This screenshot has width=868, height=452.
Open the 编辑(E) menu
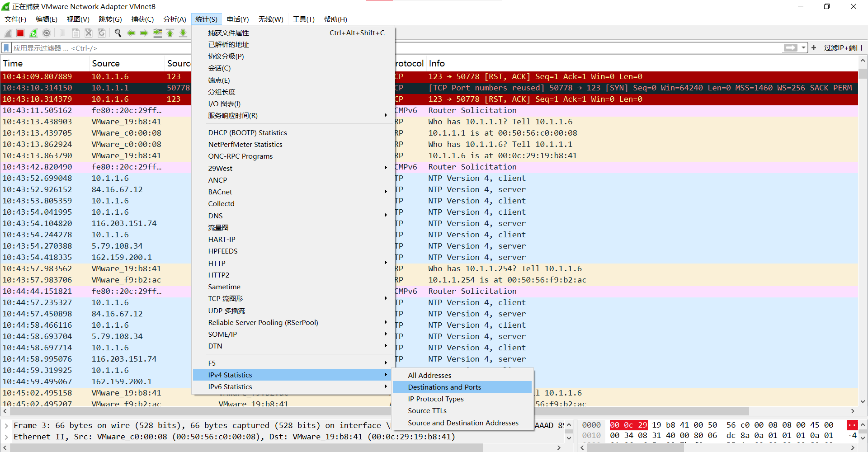click(47, 19)
